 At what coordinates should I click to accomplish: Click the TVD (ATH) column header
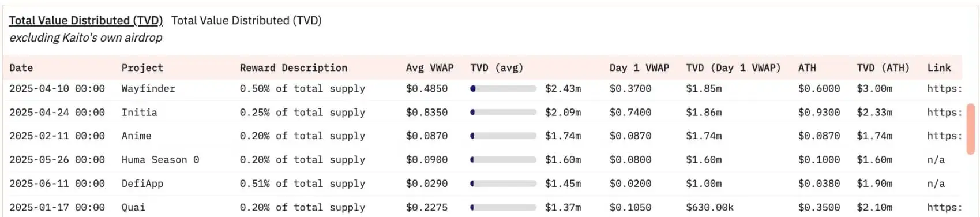(x=883, y=68)
